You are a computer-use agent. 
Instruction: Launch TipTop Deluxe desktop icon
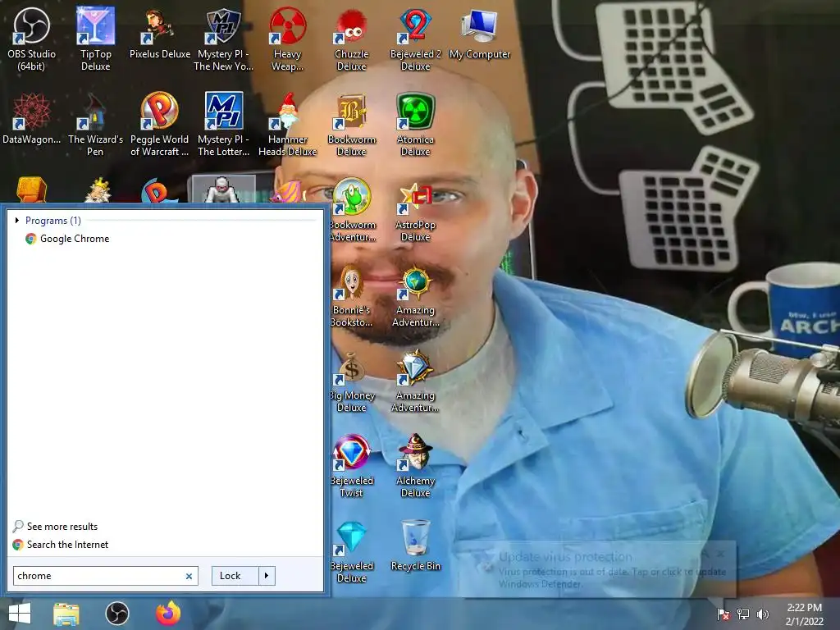pos(95,39)
